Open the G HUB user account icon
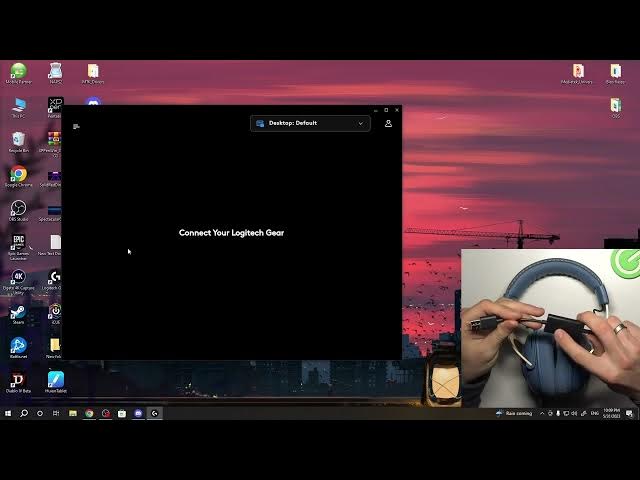Viewport: 640px width, 480px height. coord(388,123)
